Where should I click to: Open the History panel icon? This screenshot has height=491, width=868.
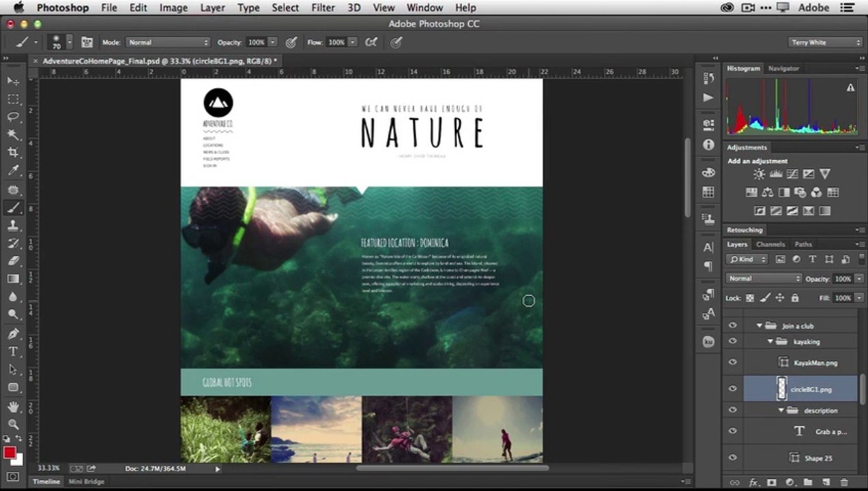[708, 78]
